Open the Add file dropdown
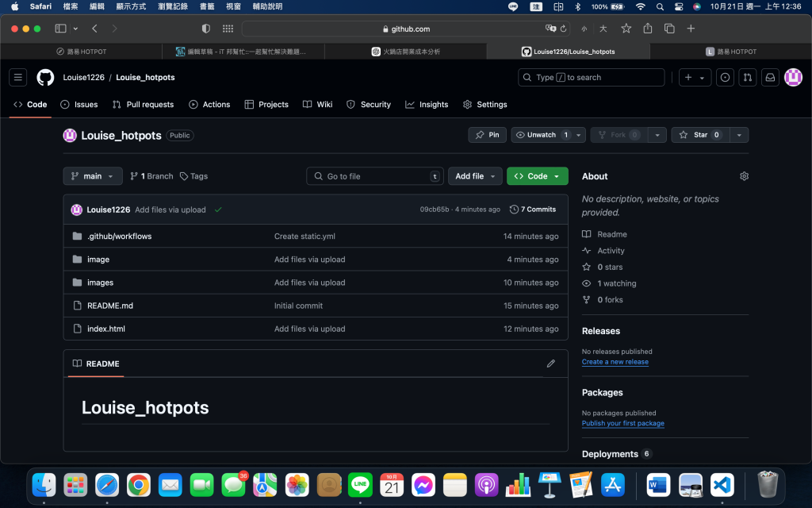Image resolution: width=812 pixels, height=508 pixels. (475, 176)
